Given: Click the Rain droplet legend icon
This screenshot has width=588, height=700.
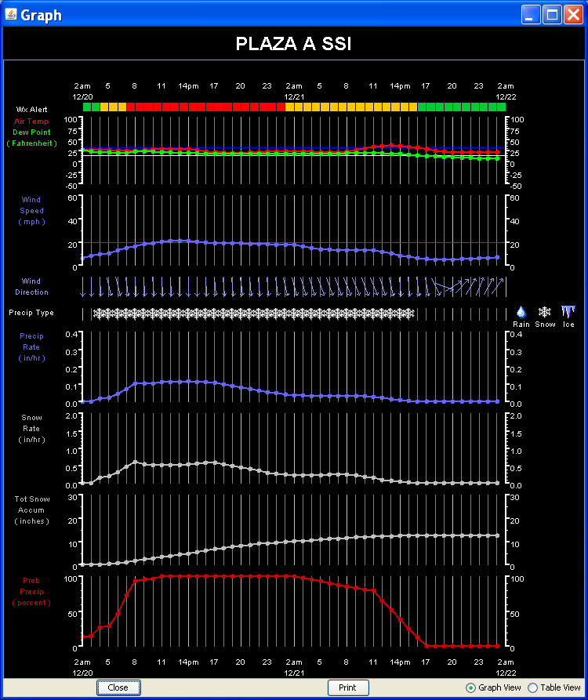Looking at the screenshot, I should click(x=521, y=311).
